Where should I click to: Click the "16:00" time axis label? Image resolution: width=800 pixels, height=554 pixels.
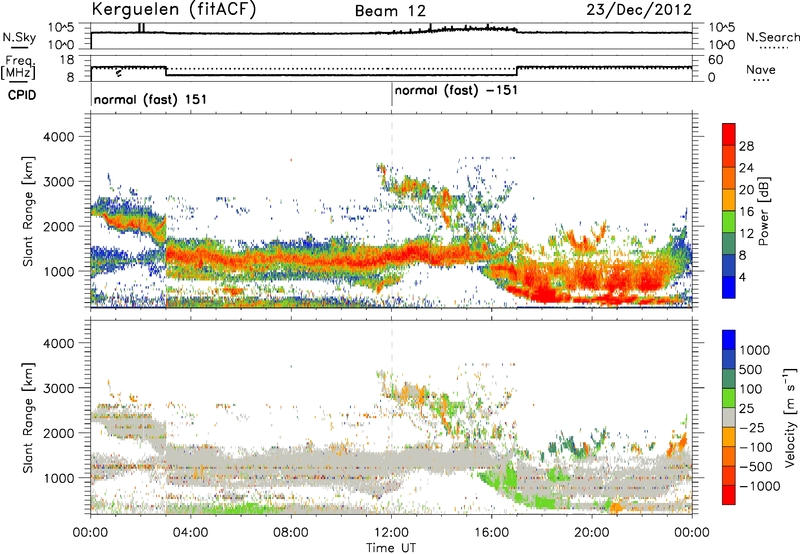[491, 533]
